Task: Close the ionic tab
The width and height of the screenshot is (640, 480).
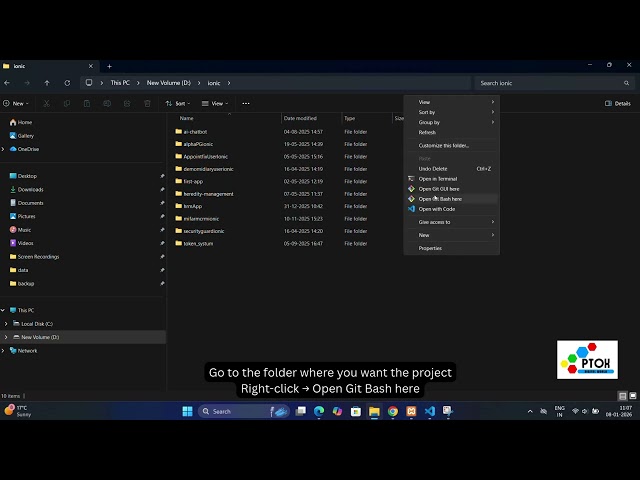Action: point(91,66)
